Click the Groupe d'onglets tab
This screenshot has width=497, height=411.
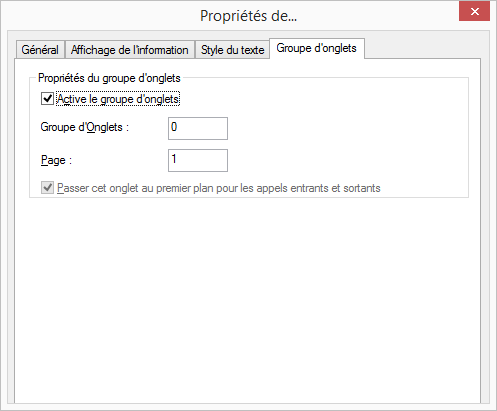(x=316, y=48)
